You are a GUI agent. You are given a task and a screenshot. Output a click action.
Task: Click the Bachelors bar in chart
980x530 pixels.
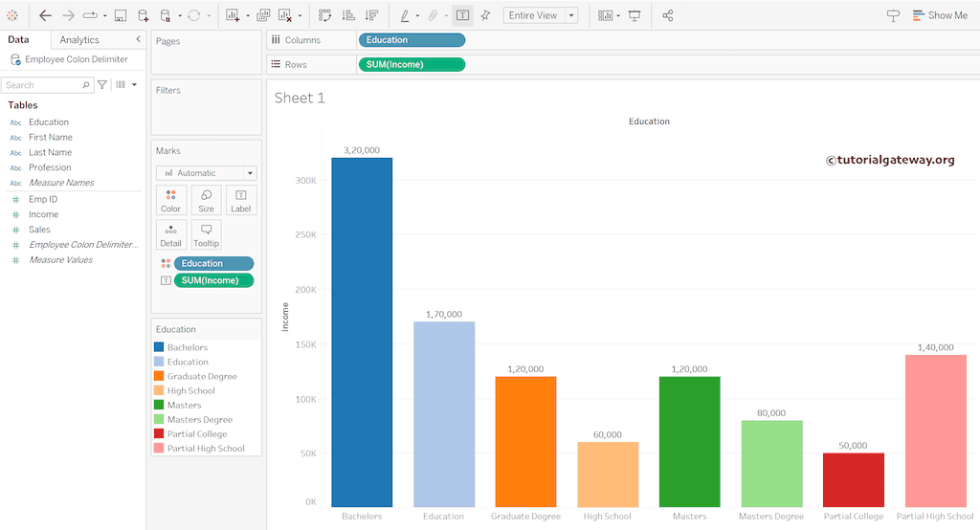click(362, 332)
